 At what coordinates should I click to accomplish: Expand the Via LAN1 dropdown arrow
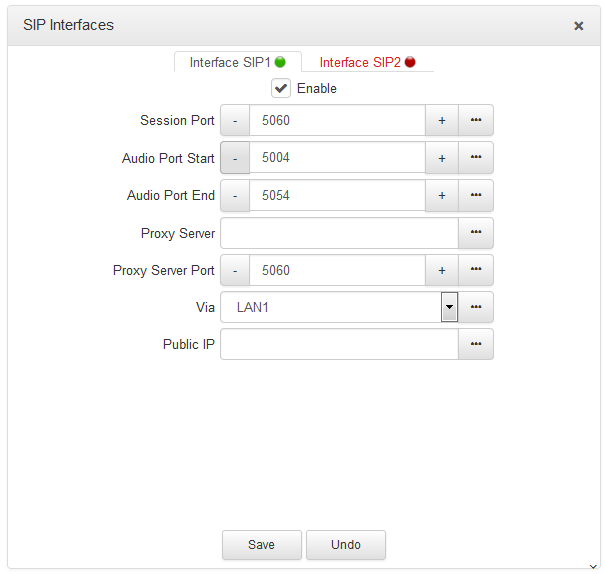click(x=449, y=307)
